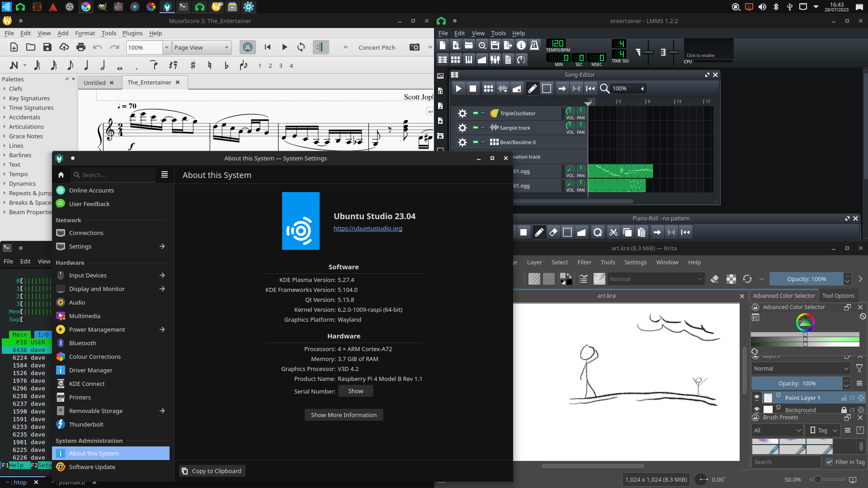Click Stop in the LMMS Song-Editor

click(x=473, y=89)
